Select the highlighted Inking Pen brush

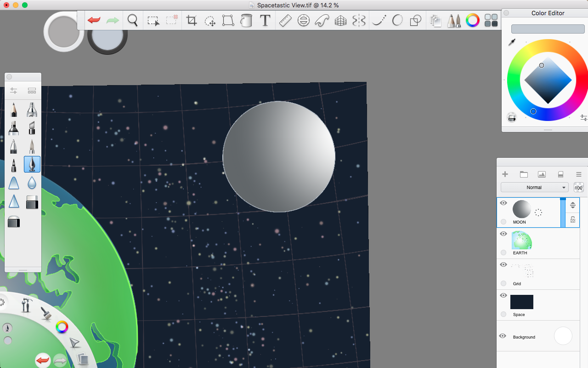[32, 164]
